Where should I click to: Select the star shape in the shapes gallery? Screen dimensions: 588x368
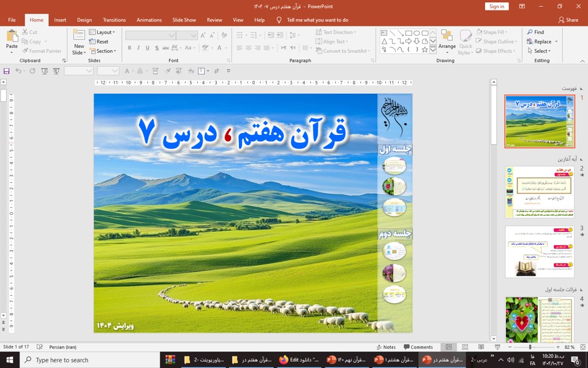424,50
